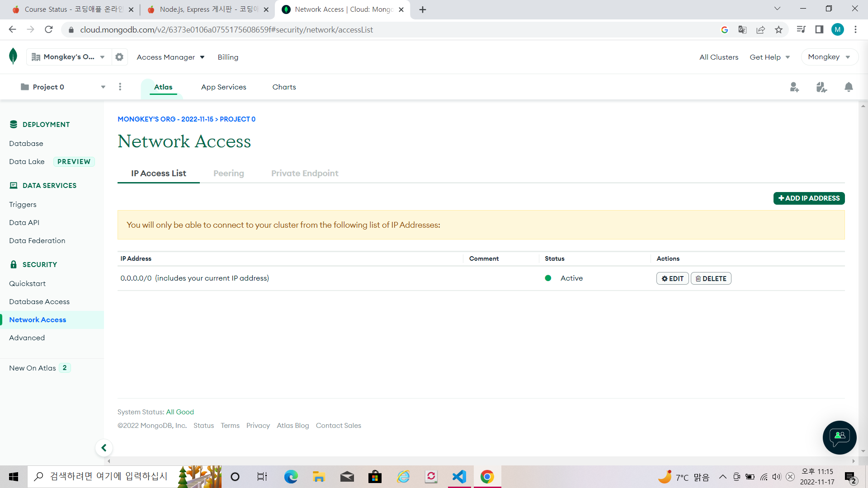Click All Good system status link
Viewport: 868px width, 488px height.
pos(180,412)
